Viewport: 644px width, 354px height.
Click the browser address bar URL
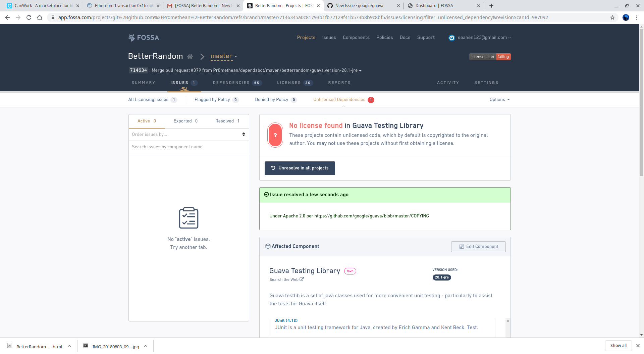pos(303,17)
